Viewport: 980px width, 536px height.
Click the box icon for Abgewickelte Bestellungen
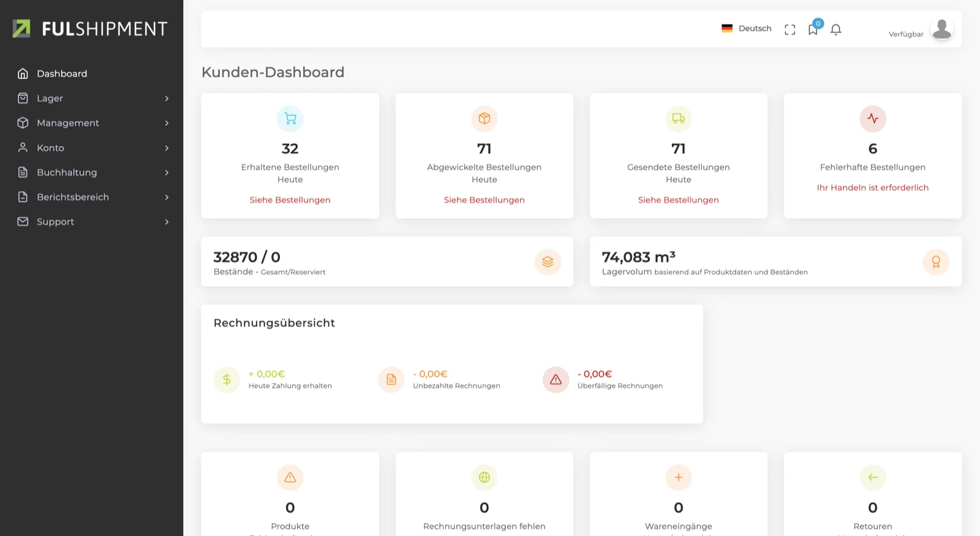(484, 119)
